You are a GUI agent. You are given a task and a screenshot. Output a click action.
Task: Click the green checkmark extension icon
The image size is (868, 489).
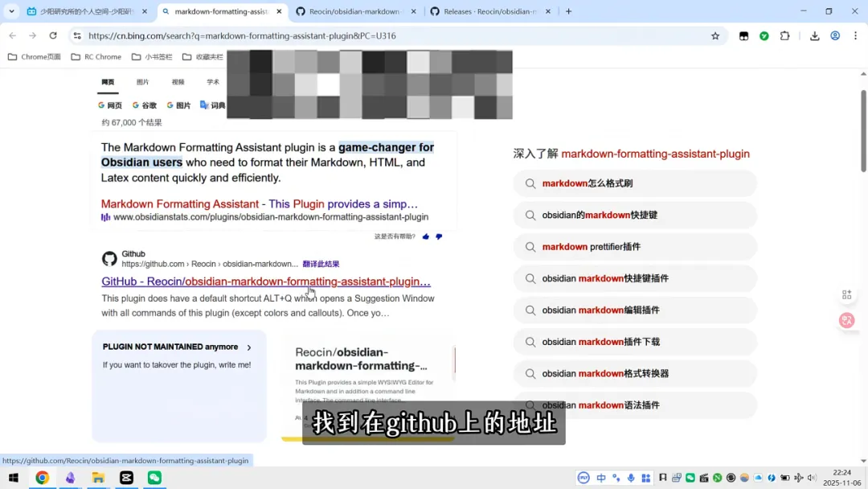(763, 36)
